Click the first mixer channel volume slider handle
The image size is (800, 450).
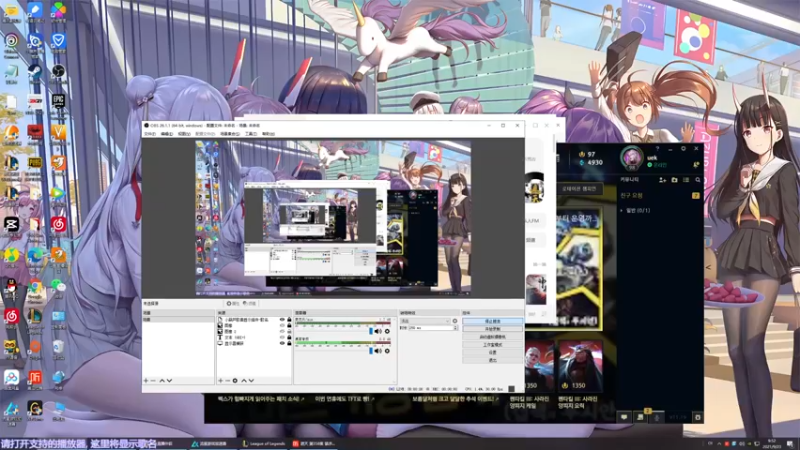click(x=371, y=332)
